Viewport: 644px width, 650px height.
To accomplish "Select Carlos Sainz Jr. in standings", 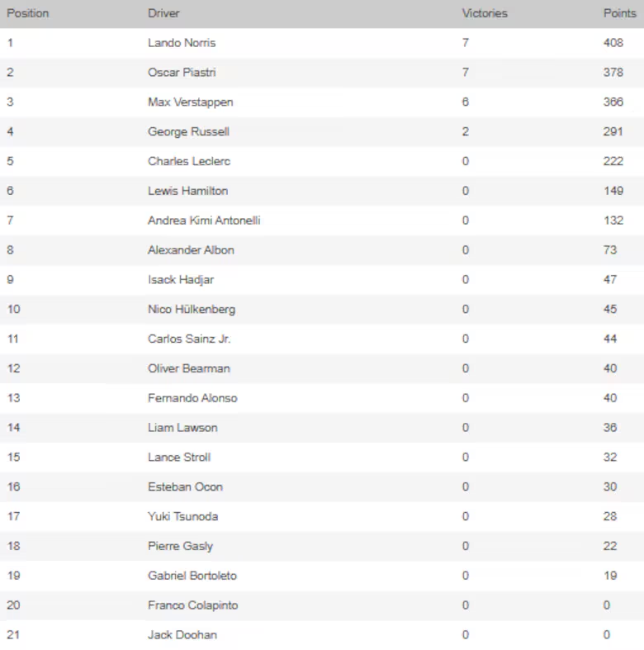I will click(189, 339).
